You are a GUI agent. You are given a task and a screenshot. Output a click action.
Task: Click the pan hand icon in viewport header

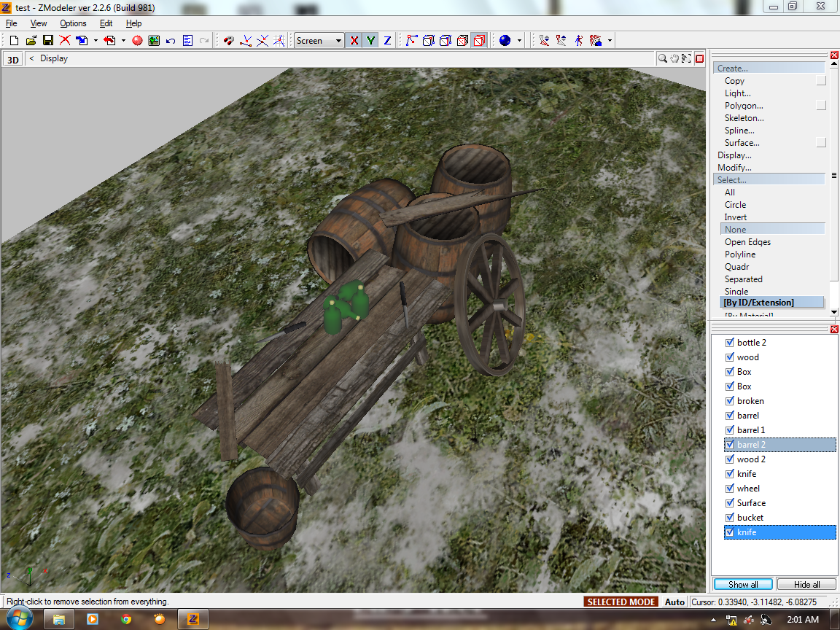[674, 58]
